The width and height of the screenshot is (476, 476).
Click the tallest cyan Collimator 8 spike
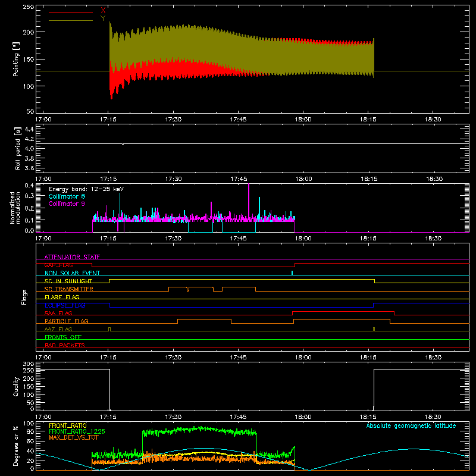[x=120, y=205]
